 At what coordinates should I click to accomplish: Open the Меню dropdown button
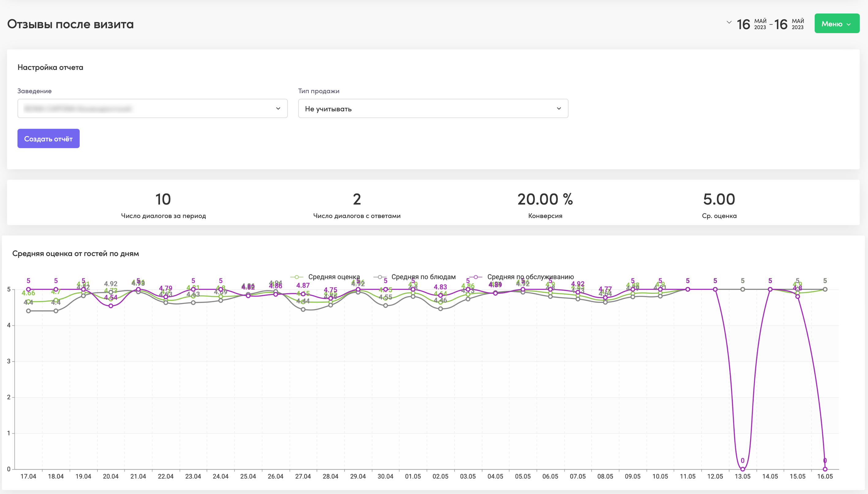837,23
